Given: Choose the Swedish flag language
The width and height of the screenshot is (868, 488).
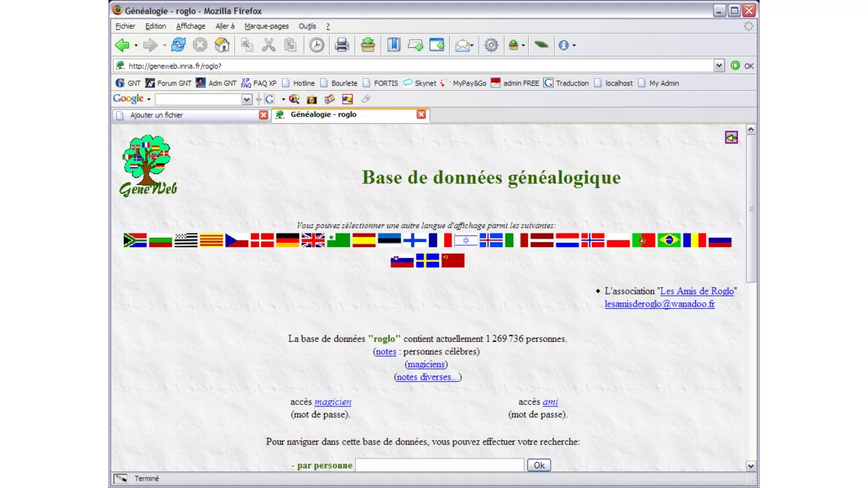Looking at the screenshot, I should 427,260.
